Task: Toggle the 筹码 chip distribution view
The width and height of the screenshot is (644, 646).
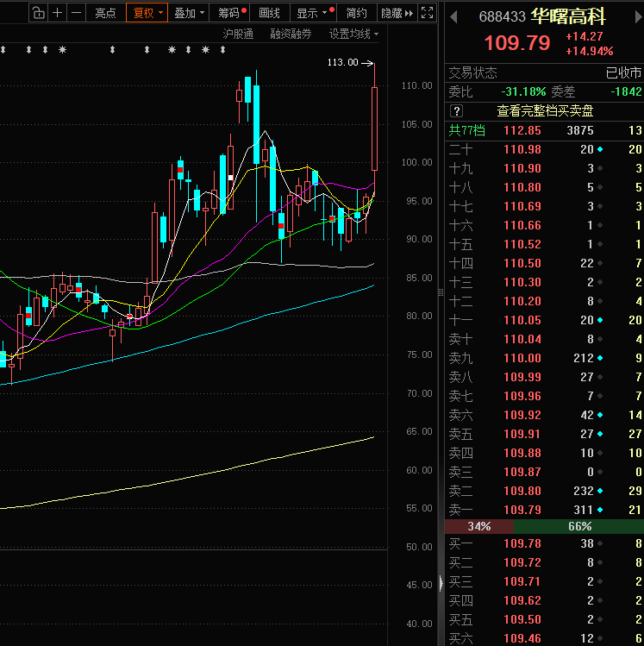Action: pyautogui.click(x=229, y=13)
